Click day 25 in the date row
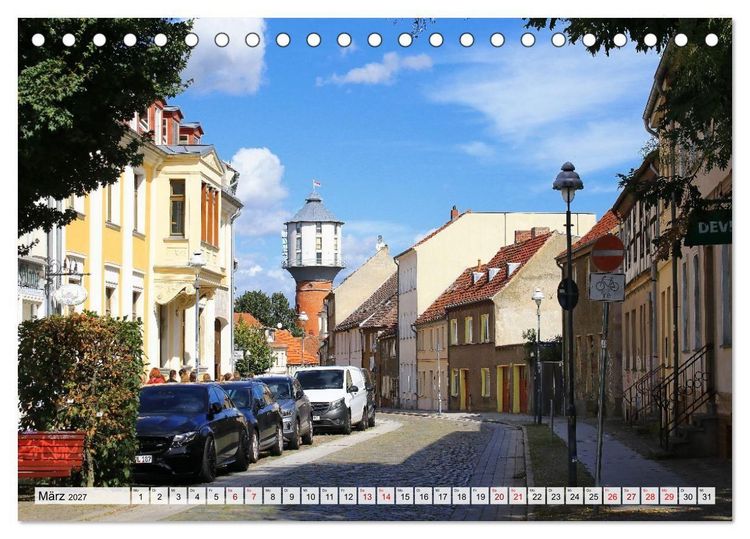 pyautogui.click(x=594, y=495)
